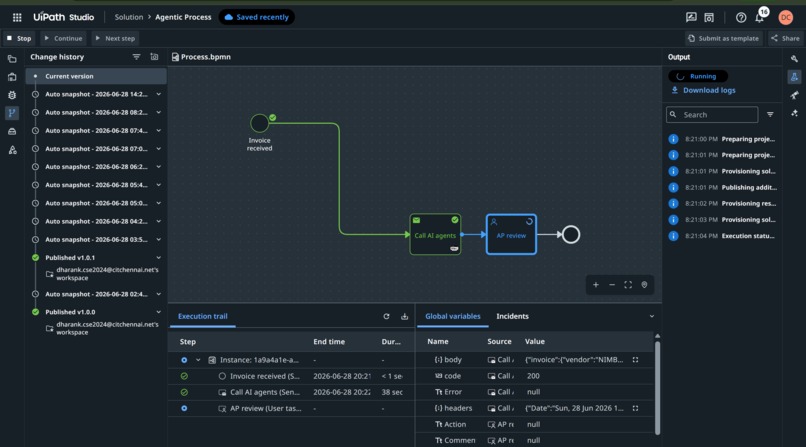Filter the change history list
The height and width of the screenshot is (447, 806).
coord(136,57)
